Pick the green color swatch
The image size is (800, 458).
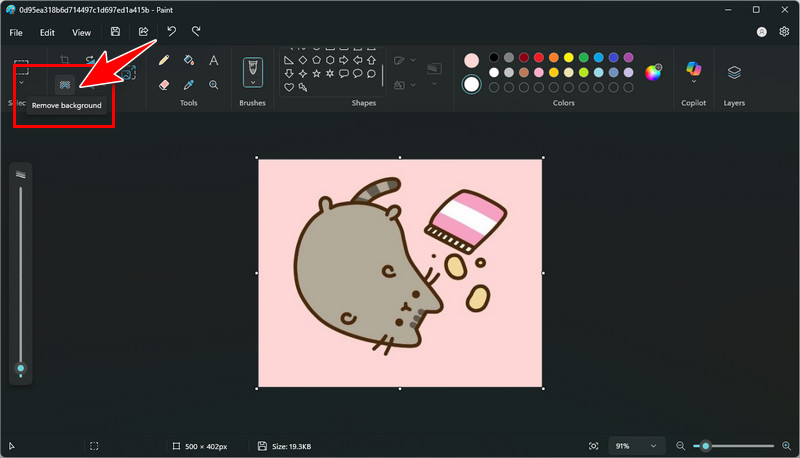tap(584, 57)
